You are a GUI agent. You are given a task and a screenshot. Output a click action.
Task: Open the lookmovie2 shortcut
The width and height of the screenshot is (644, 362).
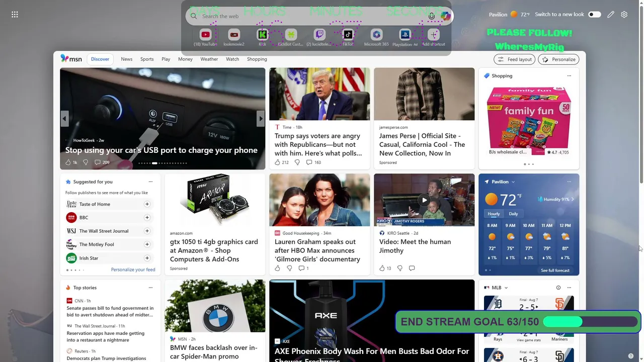pyautogui.click(x=234, y=35)
